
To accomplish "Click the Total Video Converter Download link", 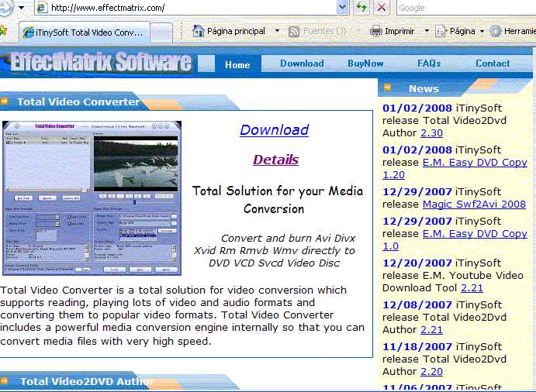I will [x=274, y=130].
